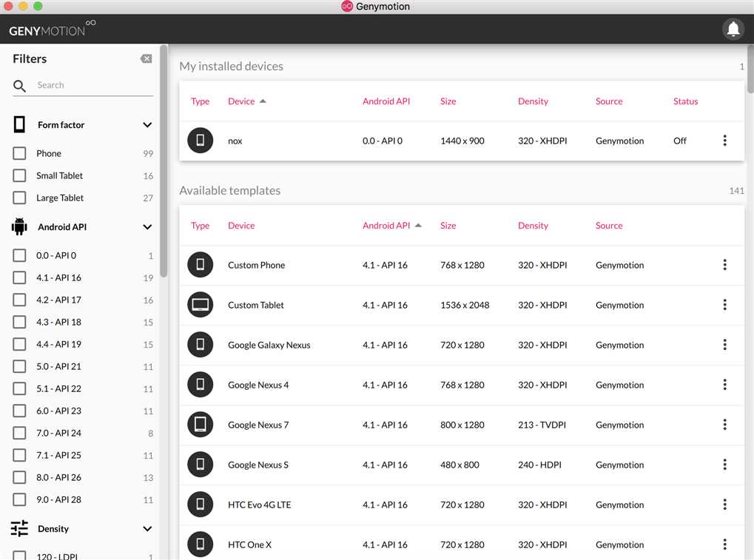Click the nox device type icon
This screenshot has height=560, width=754.
click(x=200, y=141)
